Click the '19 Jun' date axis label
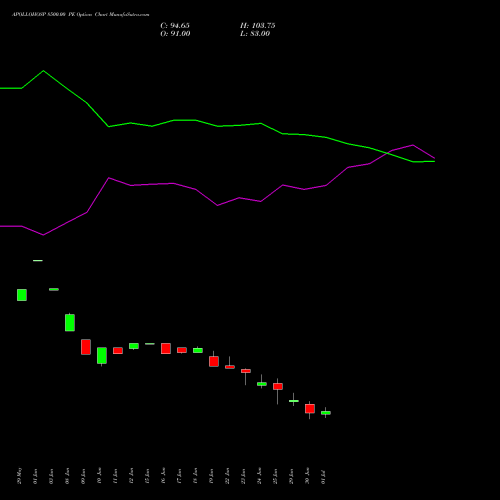Viewport: 500px width, 500px height. pos(211,476)
